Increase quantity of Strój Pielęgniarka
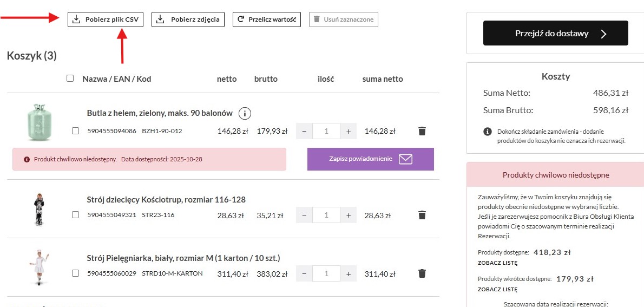Image resolution: width=644 pixels, height=307 pixels. [348, 273]
